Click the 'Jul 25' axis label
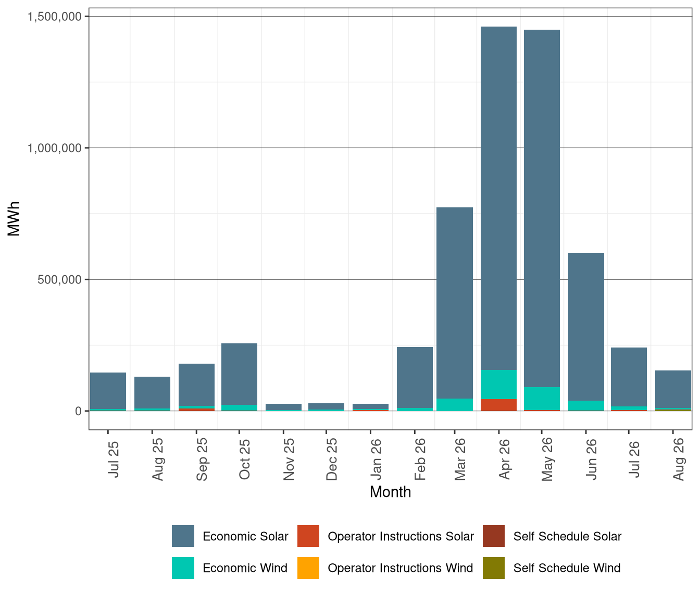 (114, 460)
